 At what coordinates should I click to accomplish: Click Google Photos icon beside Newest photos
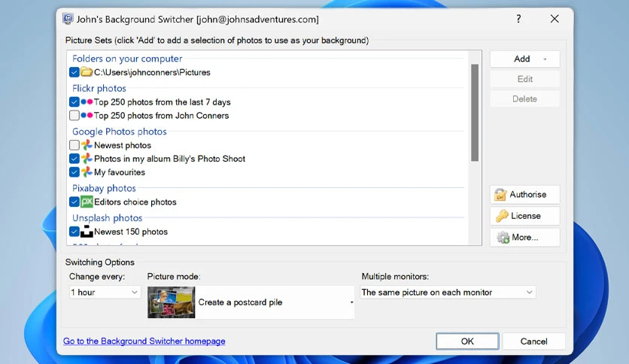87,145
